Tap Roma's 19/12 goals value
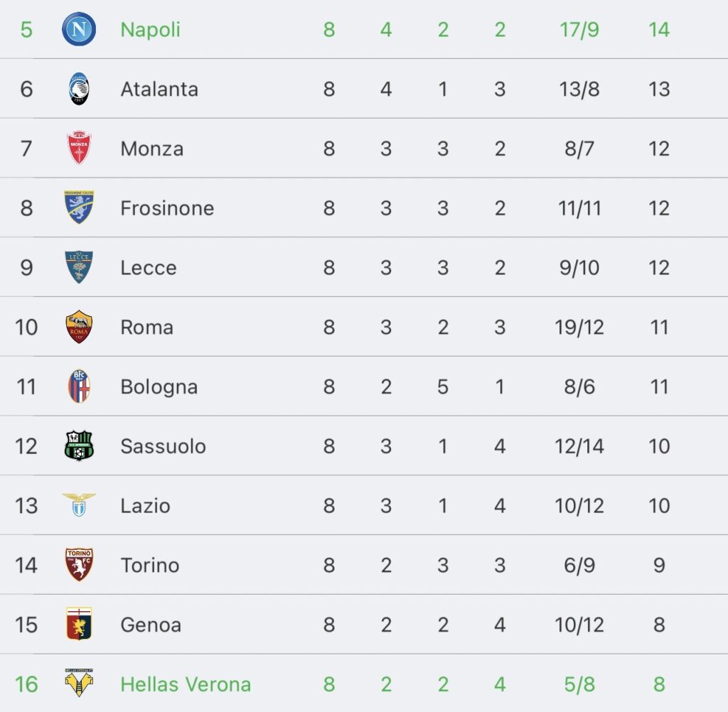 [x=579, y=328]
